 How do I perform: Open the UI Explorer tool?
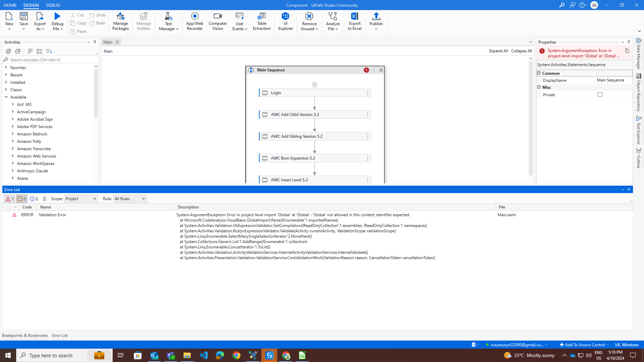coord(285,21)
